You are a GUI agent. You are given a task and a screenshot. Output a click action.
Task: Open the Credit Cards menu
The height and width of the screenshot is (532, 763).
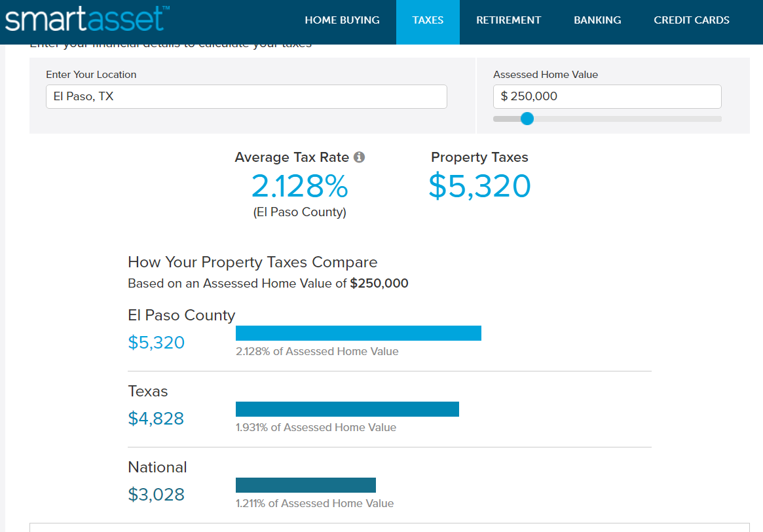point(691,20)
